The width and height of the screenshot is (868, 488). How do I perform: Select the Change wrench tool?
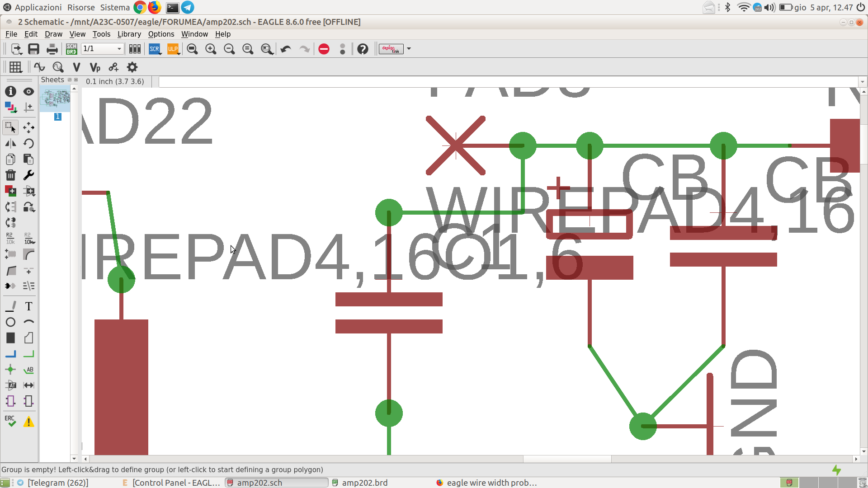28,175
